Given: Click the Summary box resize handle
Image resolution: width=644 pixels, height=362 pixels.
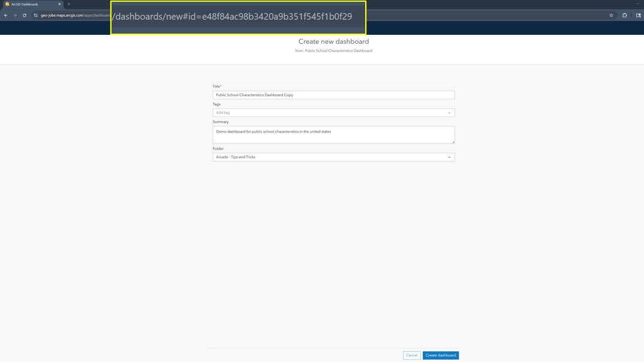Looking at the screenshot, I should (453, 142).
